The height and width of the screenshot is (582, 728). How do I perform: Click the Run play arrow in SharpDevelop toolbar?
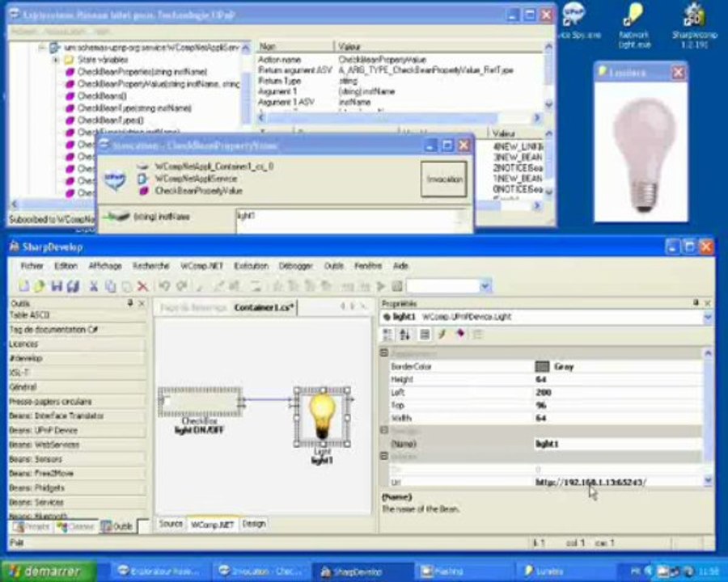pos(381,286)
